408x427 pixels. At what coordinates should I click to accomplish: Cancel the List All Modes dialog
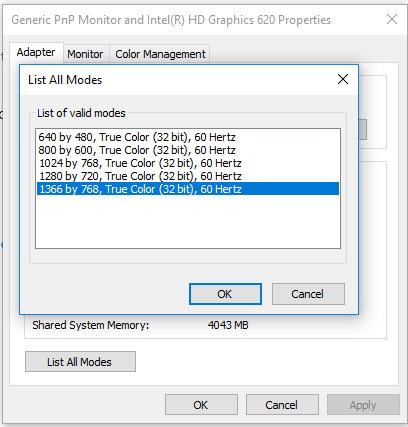[308, 294]
